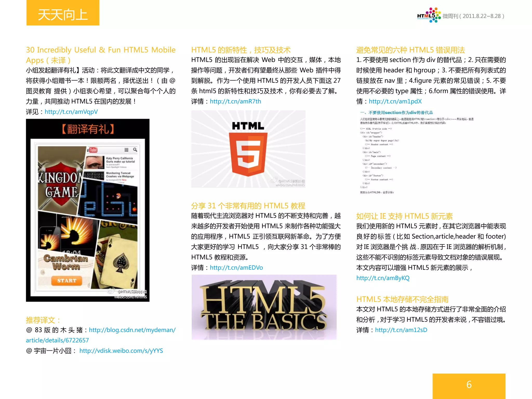Open the link http://t.cn/amEDVo
The width and height of the screenshot is (532, 399).
[x=236, y=268]
